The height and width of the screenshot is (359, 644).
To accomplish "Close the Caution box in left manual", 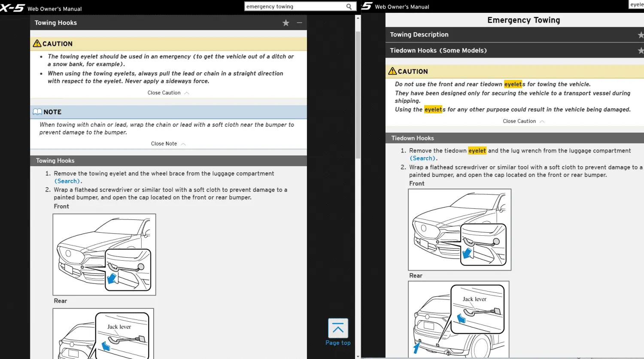I will (168, 93).
